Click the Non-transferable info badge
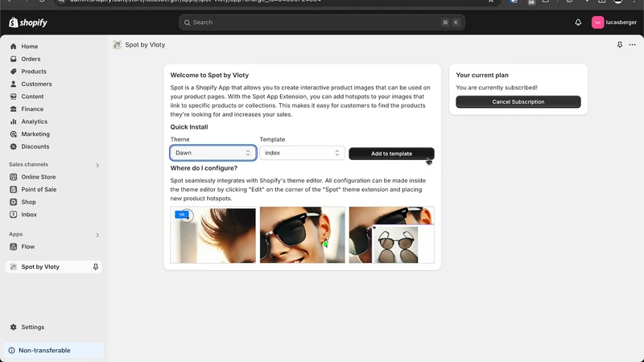 coord(54,351)
